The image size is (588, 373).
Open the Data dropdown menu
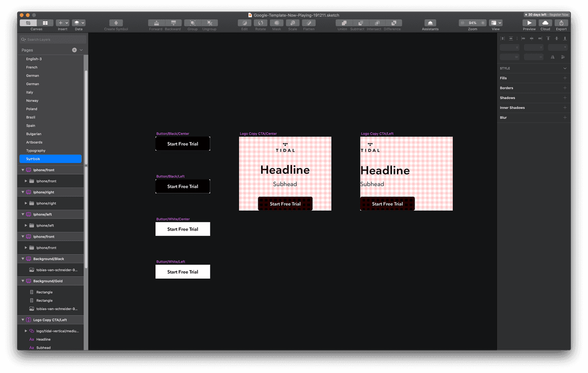click(x=78, y=23)
